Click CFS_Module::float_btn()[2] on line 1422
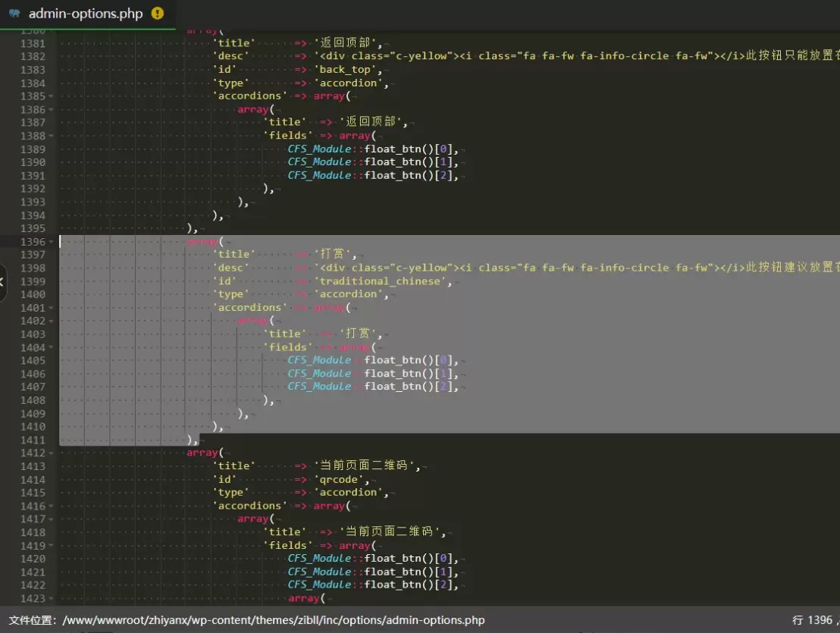The image size is (840, 633). [x=370, y=584]
